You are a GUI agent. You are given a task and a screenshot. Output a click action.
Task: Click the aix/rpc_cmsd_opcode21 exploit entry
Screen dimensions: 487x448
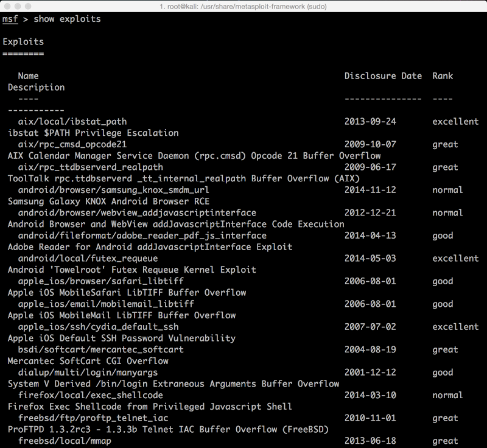72,144
